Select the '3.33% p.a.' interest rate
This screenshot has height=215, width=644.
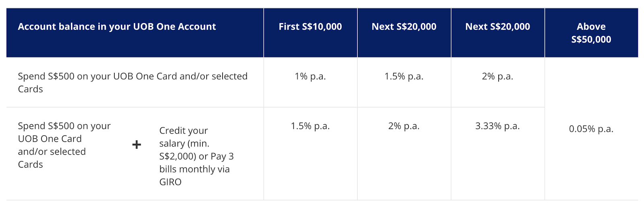click(x=497, y=126)
